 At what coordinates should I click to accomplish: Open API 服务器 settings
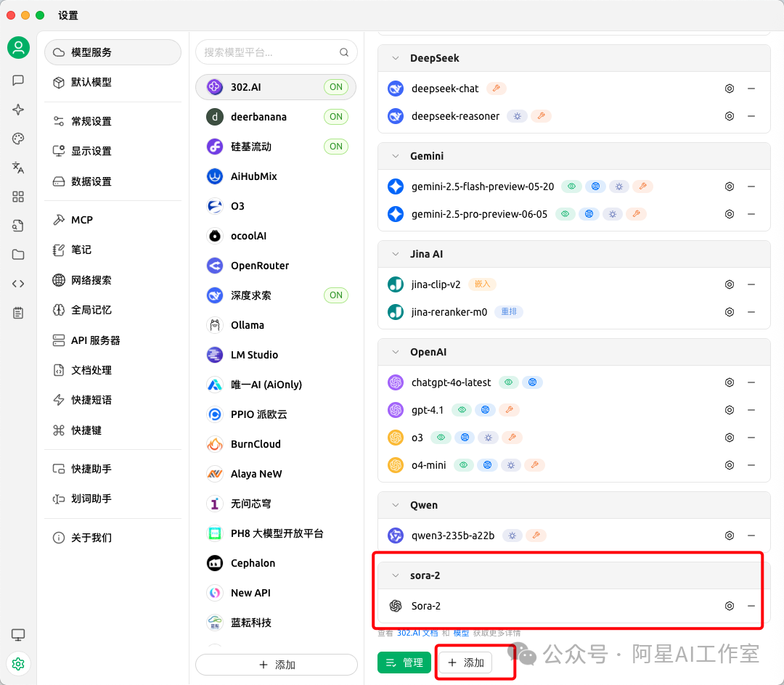click(x=113, y=340)
